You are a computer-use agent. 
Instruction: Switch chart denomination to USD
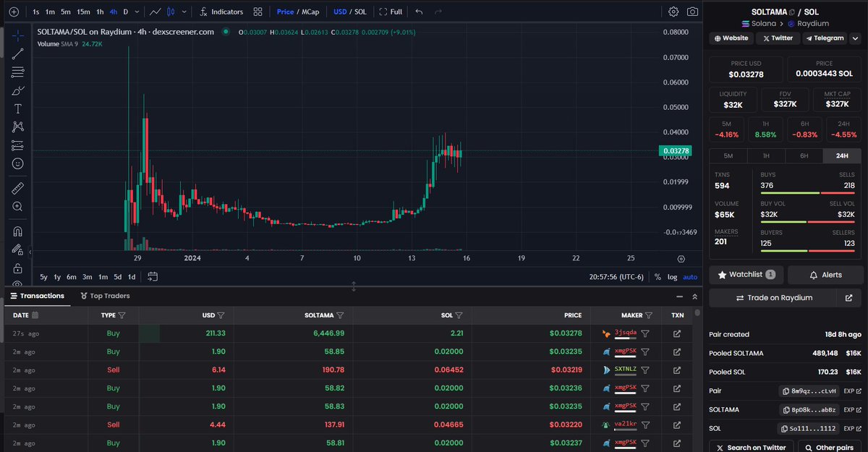coord(340,12)
